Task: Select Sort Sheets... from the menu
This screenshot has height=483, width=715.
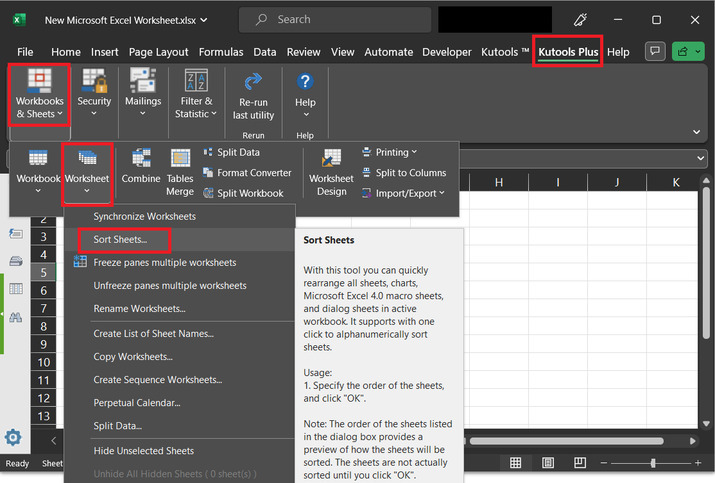Action: click(x=120, y=239)
